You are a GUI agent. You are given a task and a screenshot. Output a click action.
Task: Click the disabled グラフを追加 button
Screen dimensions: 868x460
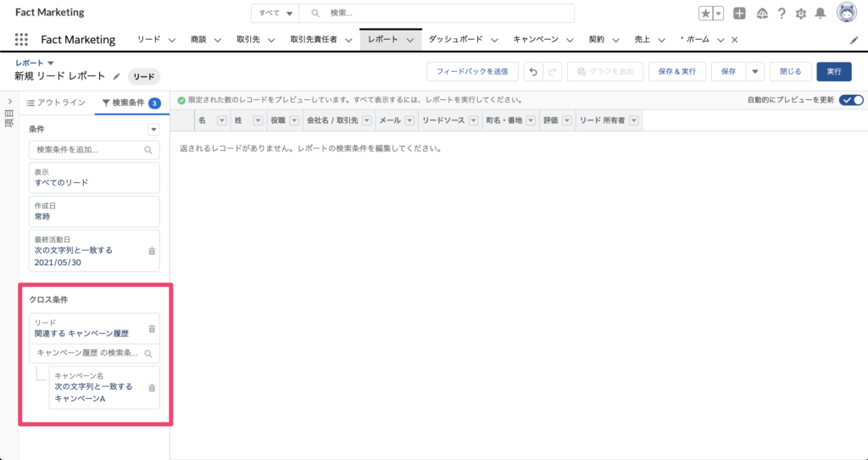605,72
